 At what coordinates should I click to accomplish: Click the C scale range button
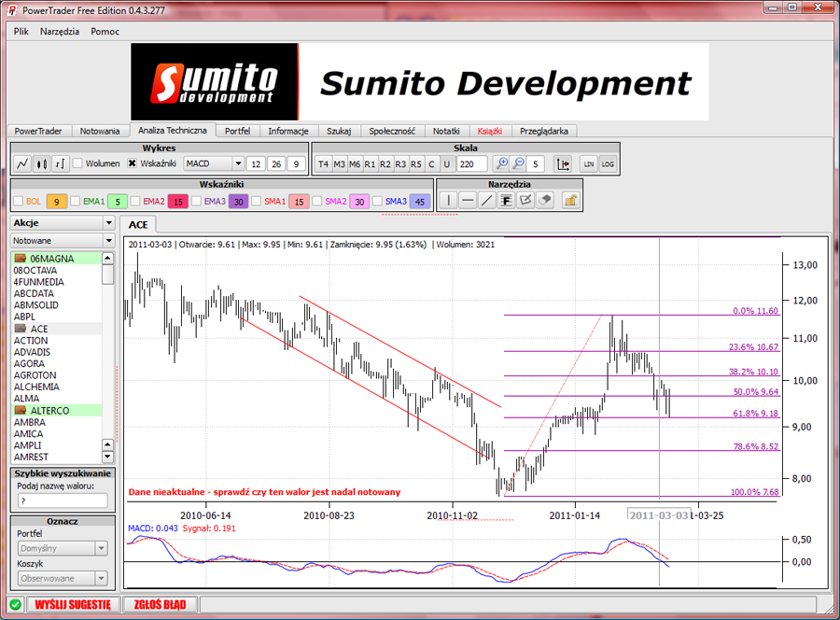pyautogui.click(x=431, y=164)
